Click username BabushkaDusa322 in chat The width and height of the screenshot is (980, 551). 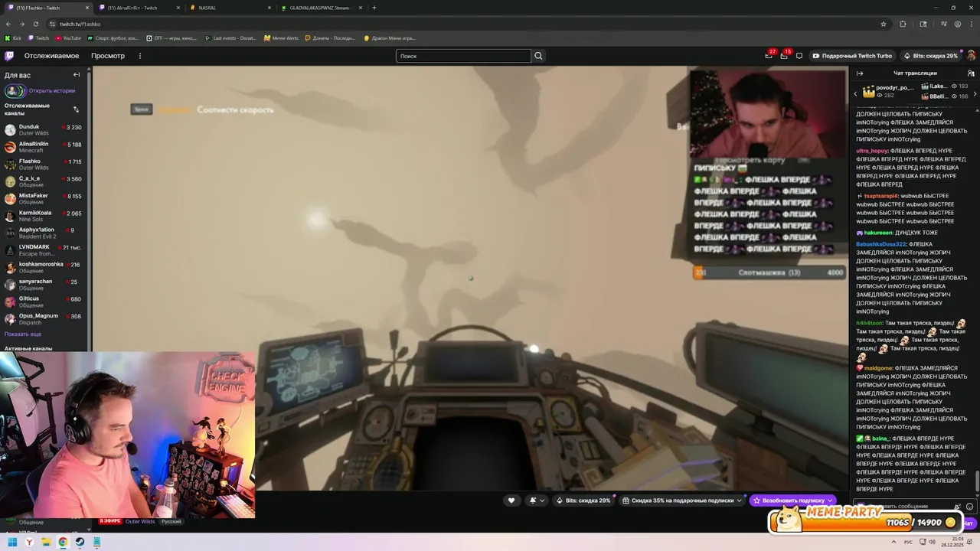pyautogui.click(x=880, y=244)
